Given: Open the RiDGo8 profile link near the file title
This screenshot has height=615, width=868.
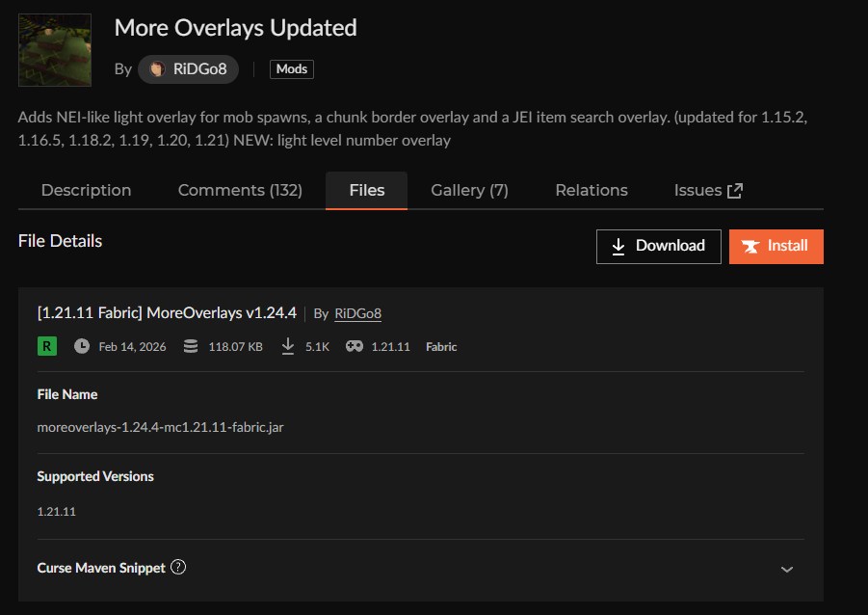Looking at the screenshot, I should (357, 313).
